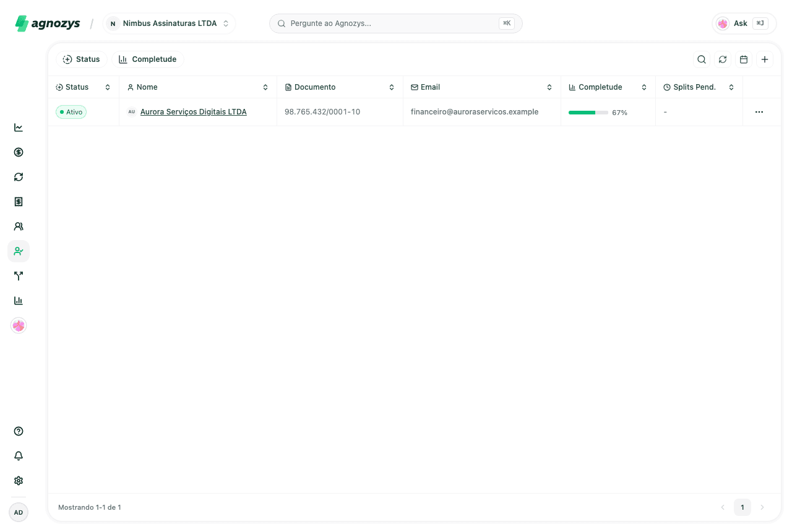Sort by the Nome column header
Viewport: 792px width, 532px height.
click(198, 87)
